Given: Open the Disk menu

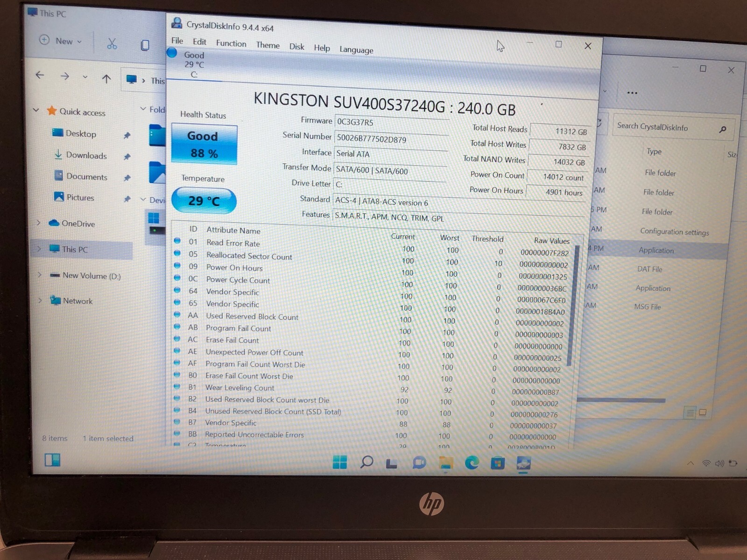Looking at the screenshot, I should click(x=296, y=47).
